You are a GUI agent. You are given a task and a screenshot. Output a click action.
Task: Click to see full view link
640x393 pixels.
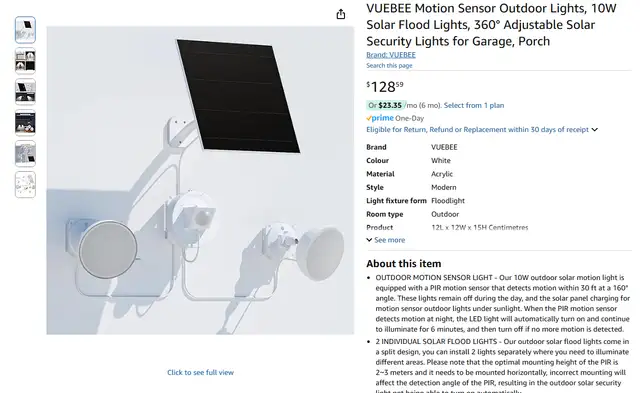pyautogui.click(x=200, y=372)
